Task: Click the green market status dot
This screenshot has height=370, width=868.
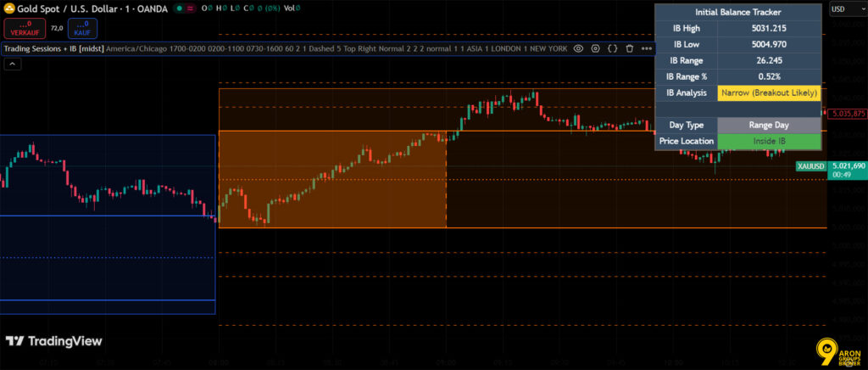Action: pos(180,8)
